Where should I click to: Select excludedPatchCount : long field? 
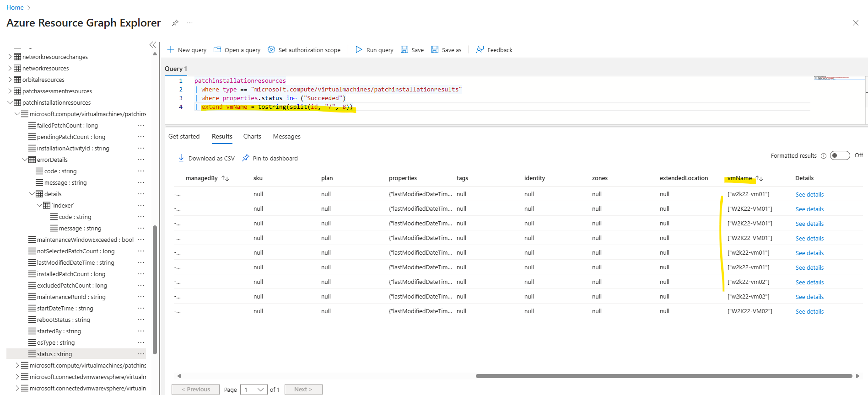(72, 285)
